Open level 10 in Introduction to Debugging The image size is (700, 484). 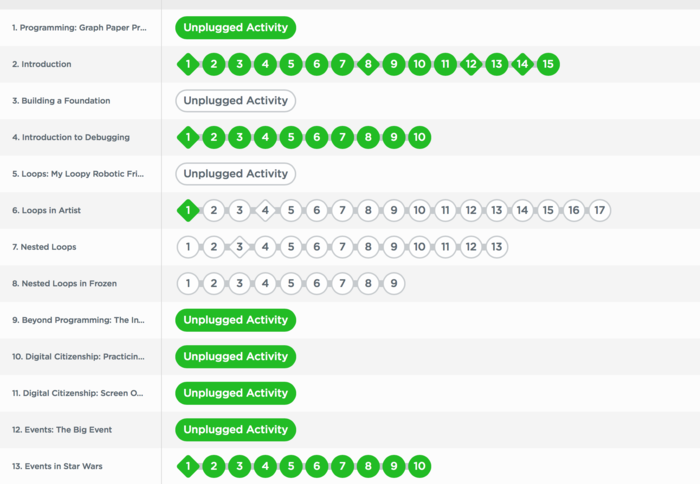click(x=420, y=138)
